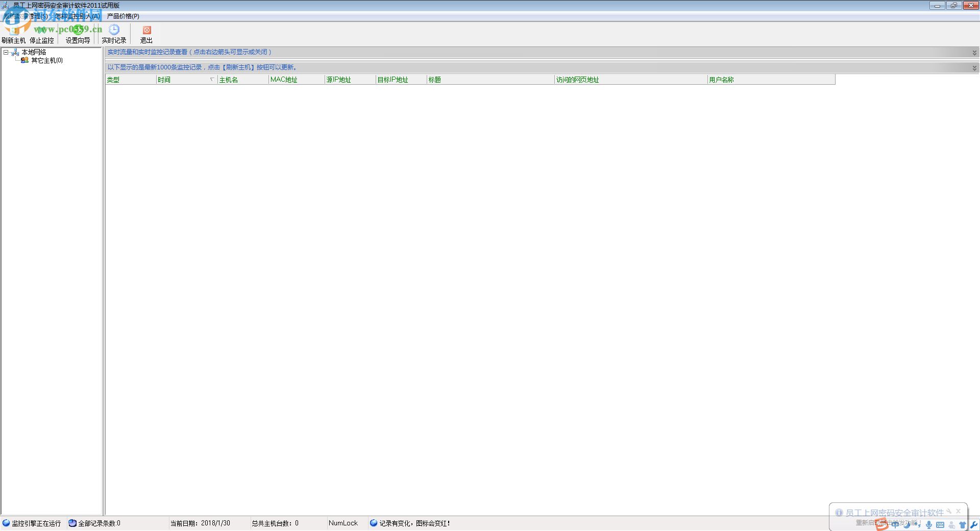Open the soft keyboard icon on the IME bar
Image resolution: width=980 pixels, height=531 pixels.
click(x=940, y=524)
